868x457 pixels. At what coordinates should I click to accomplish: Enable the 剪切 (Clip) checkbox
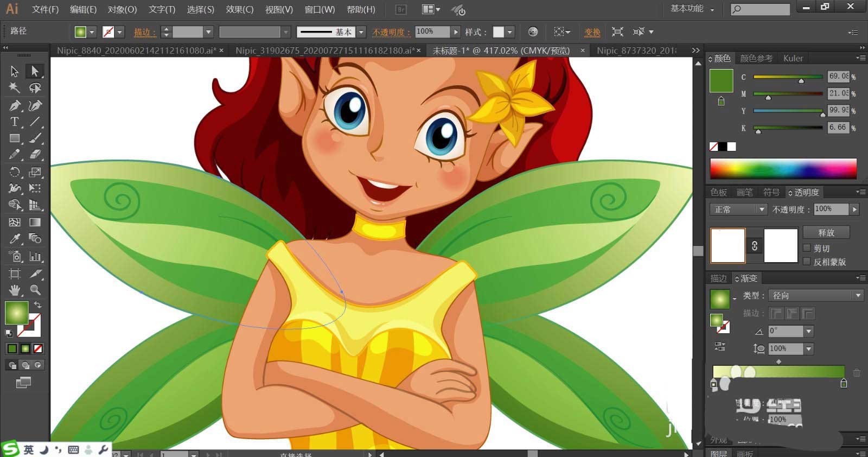click(x=807, y=248)
